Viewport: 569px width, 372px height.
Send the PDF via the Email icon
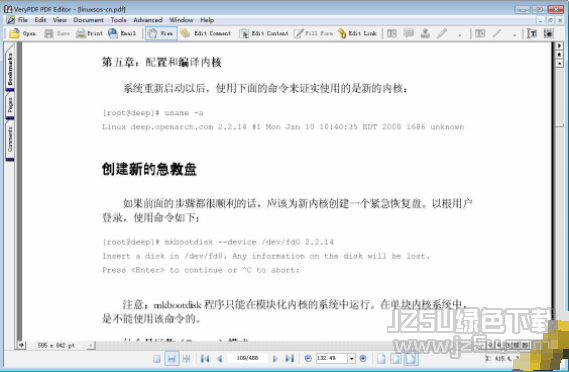pos(122,33)
